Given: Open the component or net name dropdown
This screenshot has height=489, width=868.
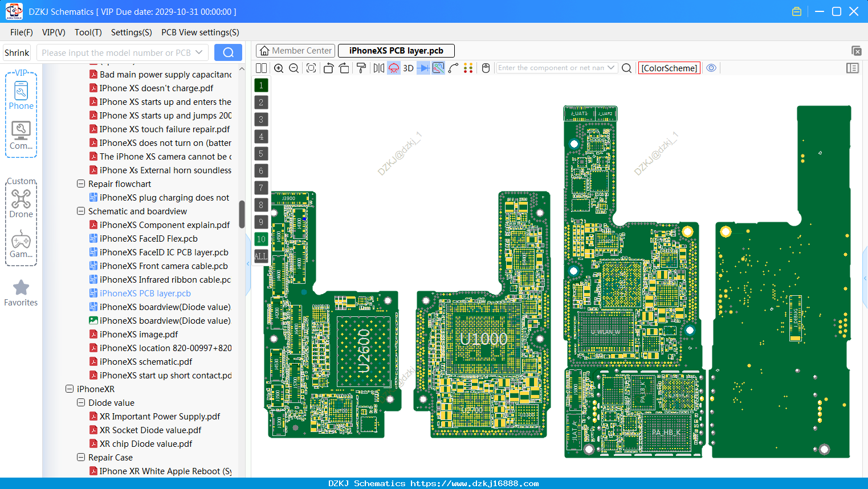Looking at the screenshot, I should [x=611, y=67].
